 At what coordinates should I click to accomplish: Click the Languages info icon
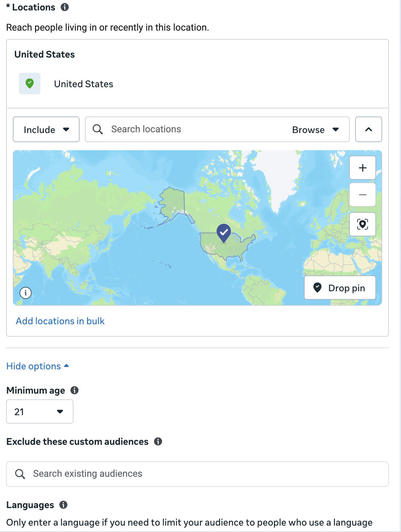(63, 505)
